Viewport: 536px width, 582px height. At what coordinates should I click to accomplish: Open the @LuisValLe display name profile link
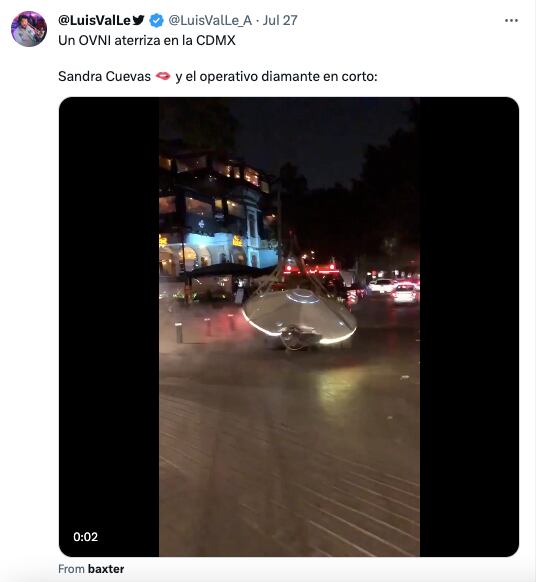click(94, 20)
